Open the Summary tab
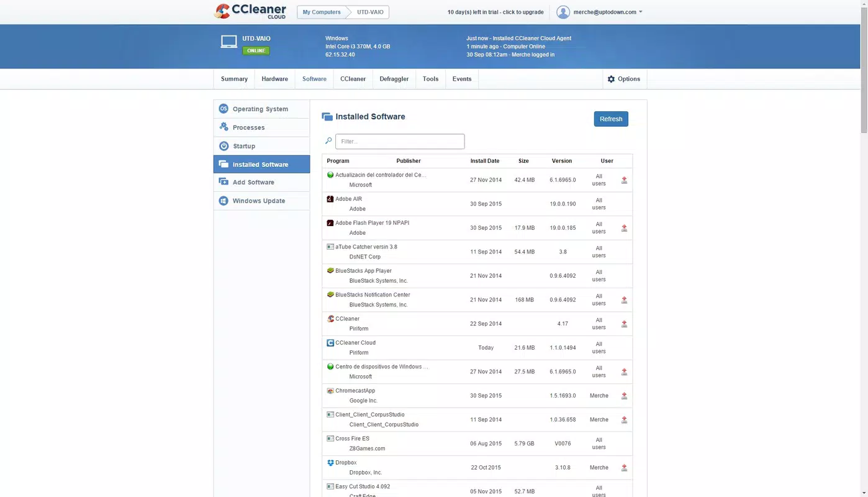868x497 pixels. tap(234, 79)
